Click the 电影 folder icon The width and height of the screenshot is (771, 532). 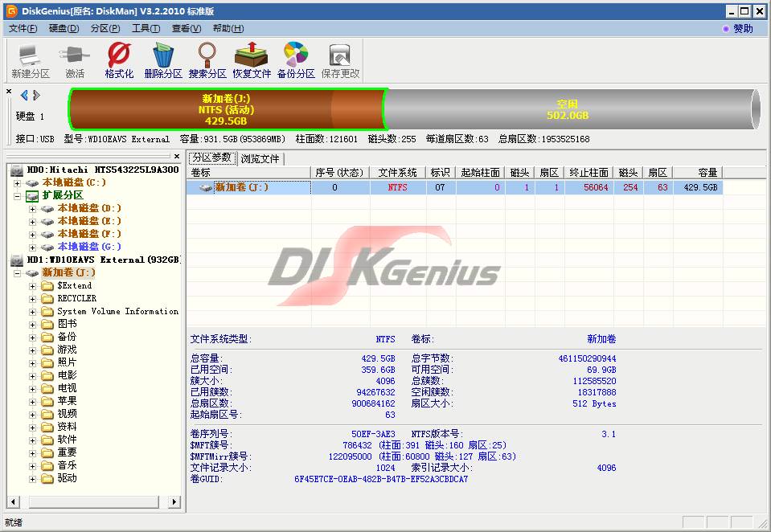pyautogui.click(x=47, y=375)
